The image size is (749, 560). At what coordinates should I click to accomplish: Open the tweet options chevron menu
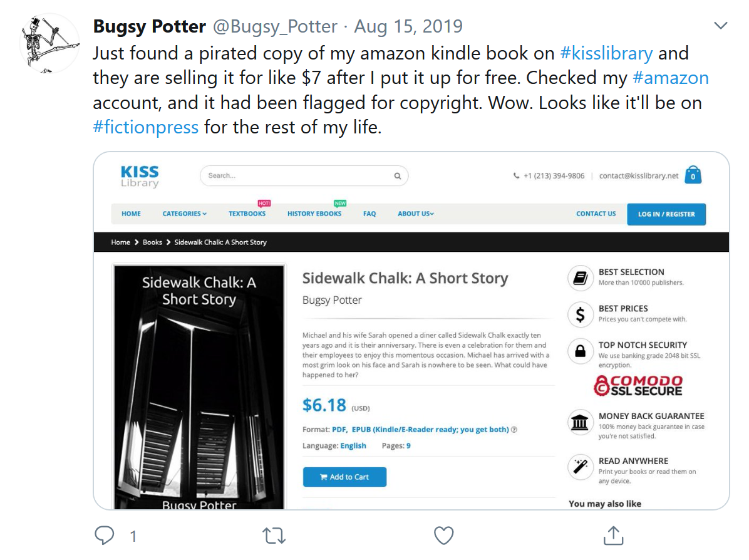pos(721,26)
